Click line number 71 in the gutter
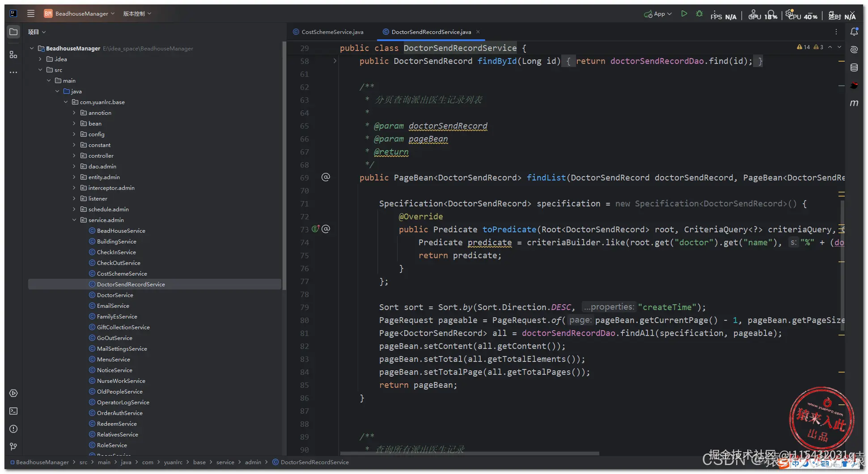The height and width of the screenshot is (474, 868). [305, 204]
